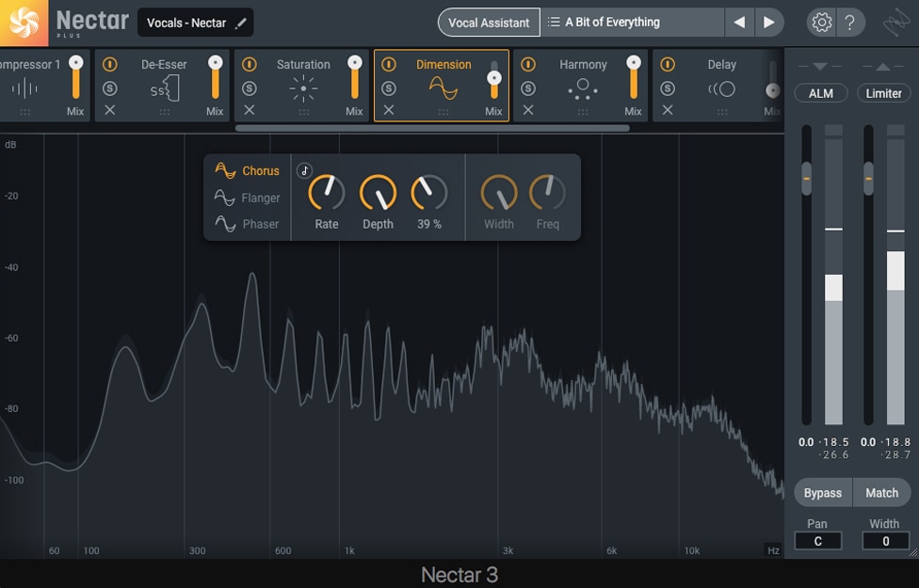Toggle Harmony power button
The width and height of the screenshot is (919, 588).
tap(528, 64)
